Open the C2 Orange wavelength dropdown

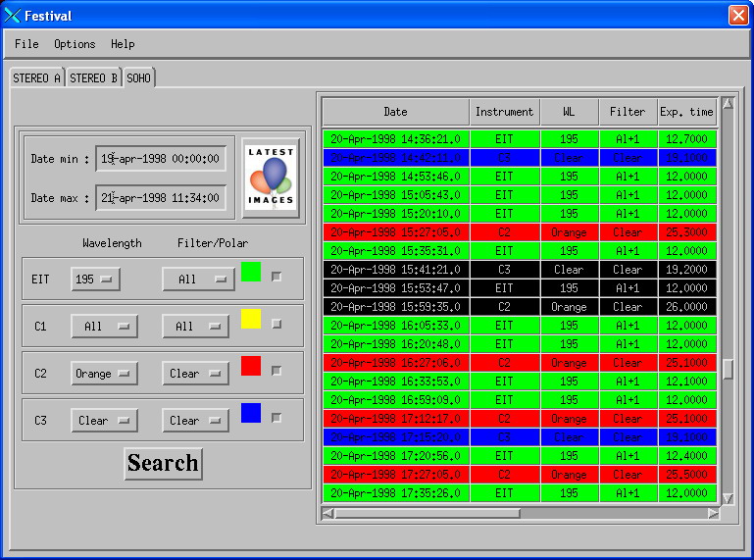[103, 374]
